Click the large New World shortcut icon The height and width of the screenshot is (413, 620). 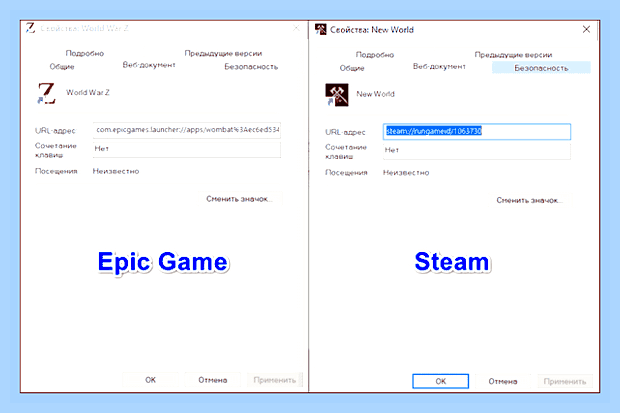[x=336, y=95]
